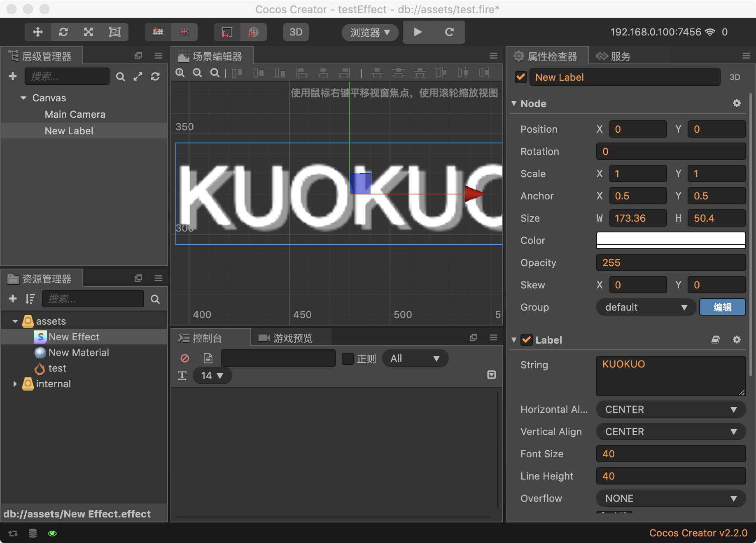Refresh the hierarchy panel
Image resolution: width=756 pixels, height=543 pixels.
coord(155,77)
